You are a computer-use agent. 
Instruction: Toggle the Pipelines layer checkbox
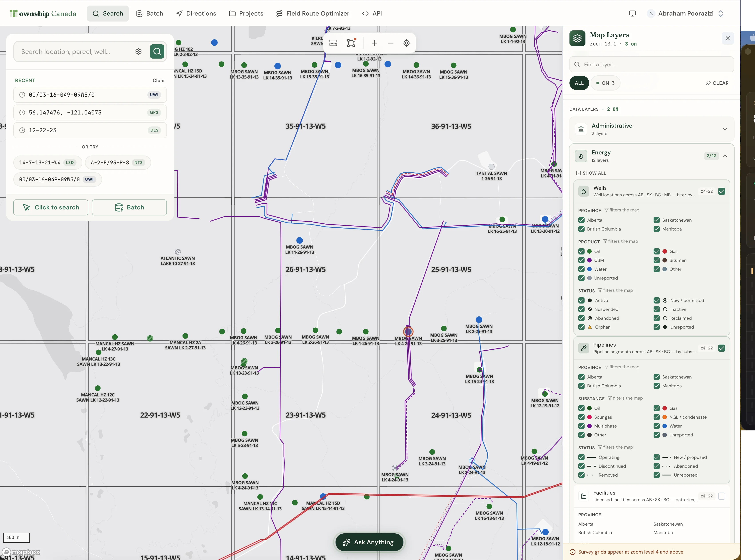(x=721, y=348)
